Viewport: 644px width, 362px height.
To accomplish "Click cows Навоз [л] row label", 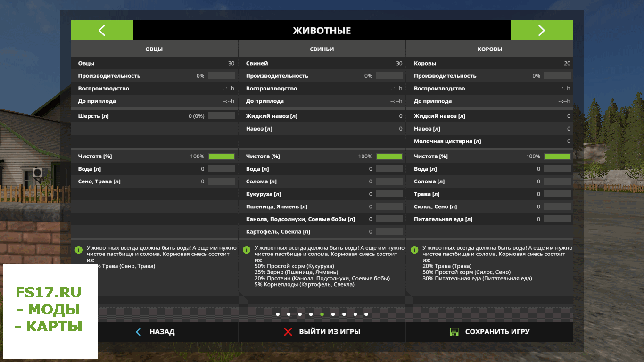I will (x=427, y=129).
